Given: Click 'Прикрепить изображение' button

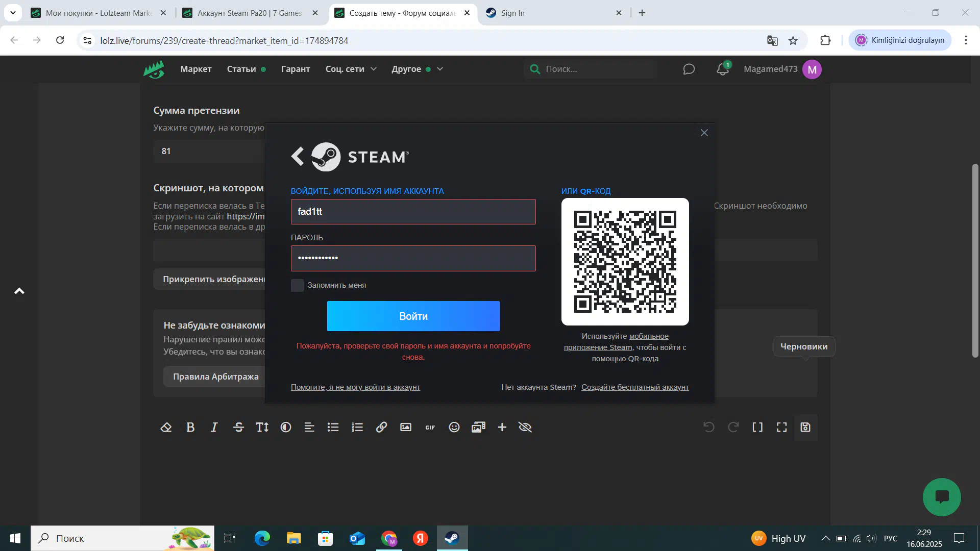Looking at the screenshot, I should click(214, 279).
